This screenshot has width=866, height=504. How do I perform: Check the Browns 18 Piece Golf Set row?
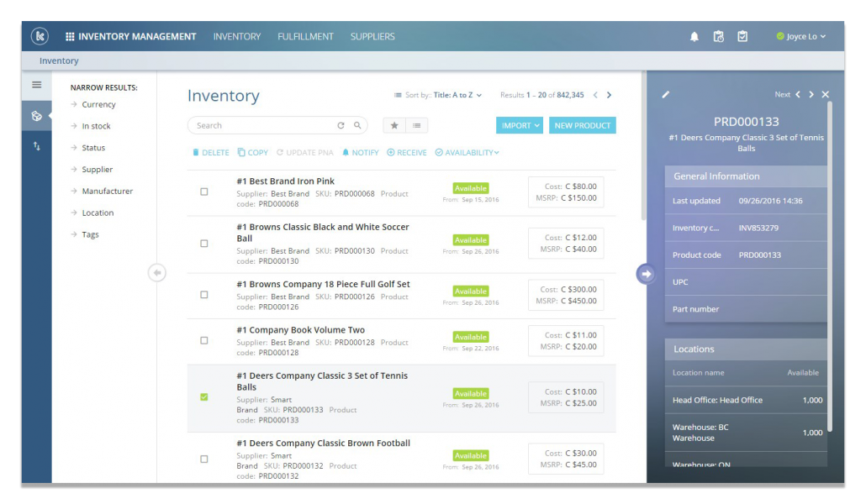coord(203,295)
